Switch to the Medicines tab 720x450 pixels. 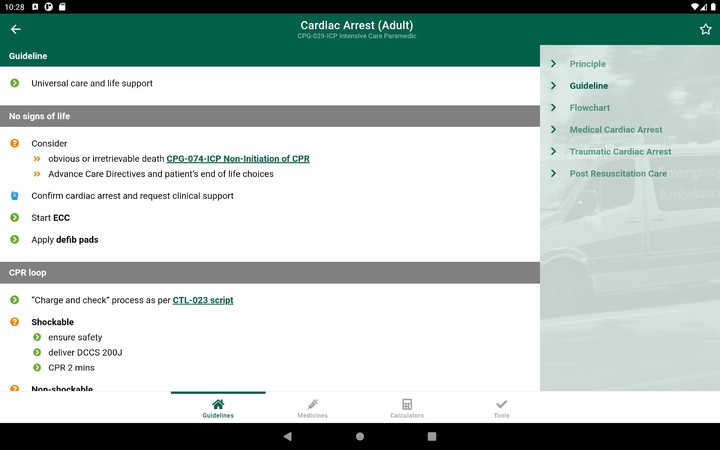coord(313,408)
